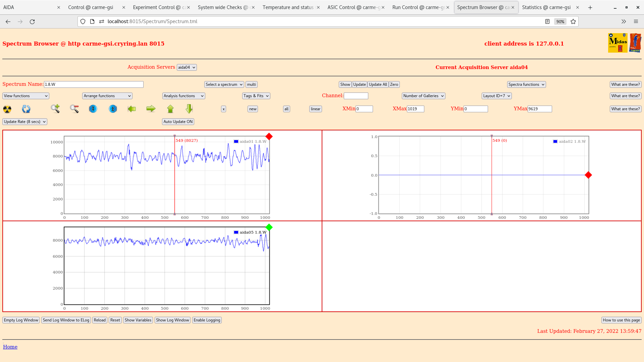
Task: Click the Show button
Action: [345, 84]
